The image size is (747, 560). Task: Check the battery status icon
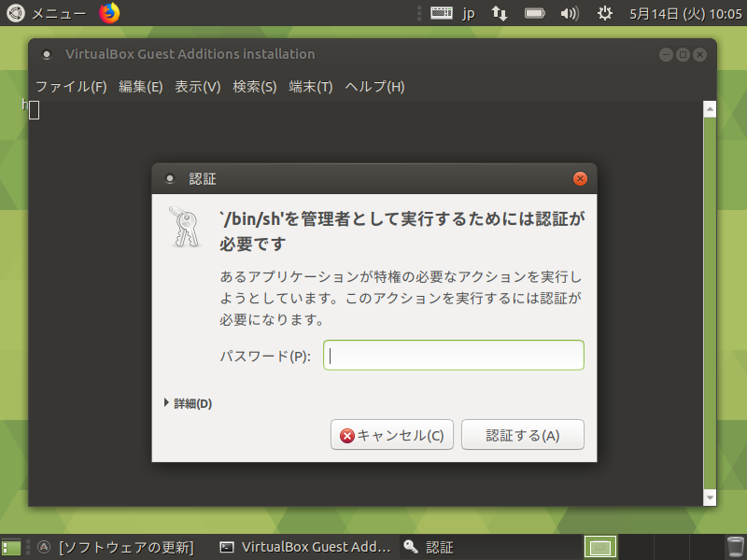[x=534, y=13]
